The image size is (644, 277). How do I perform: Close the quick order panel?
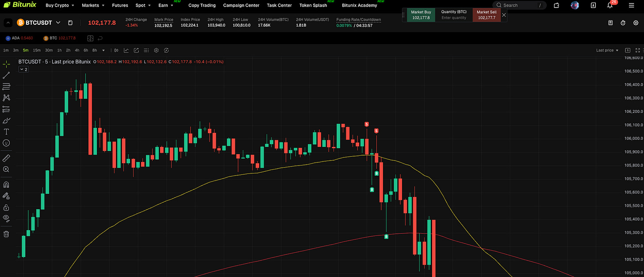(x=504, y=15)
